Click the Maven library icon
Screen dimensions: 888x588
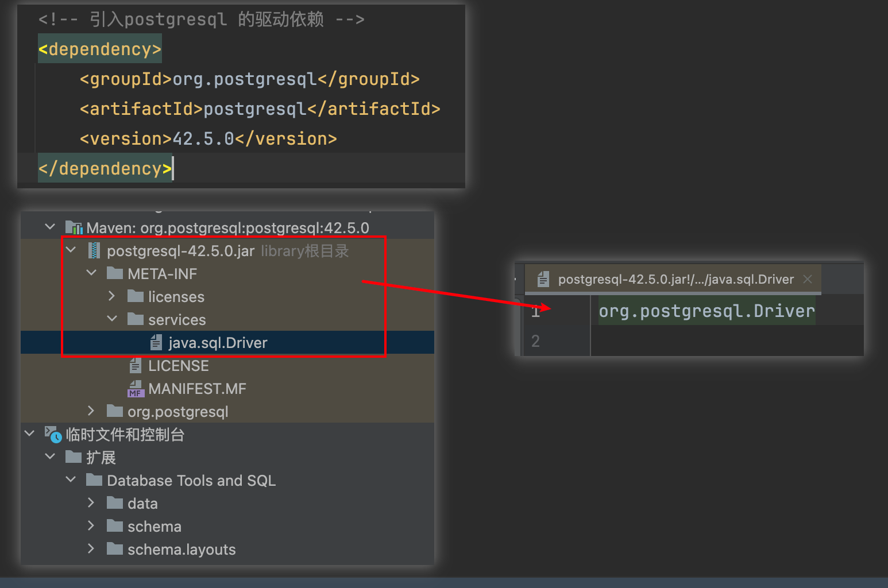[x=74, y=228]
